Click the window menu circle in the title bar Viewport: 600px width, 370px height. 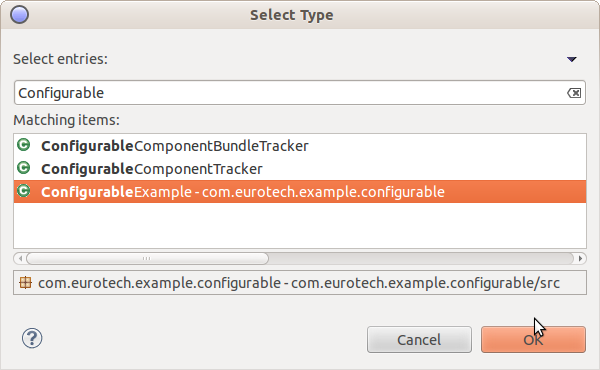click(20, 15)
